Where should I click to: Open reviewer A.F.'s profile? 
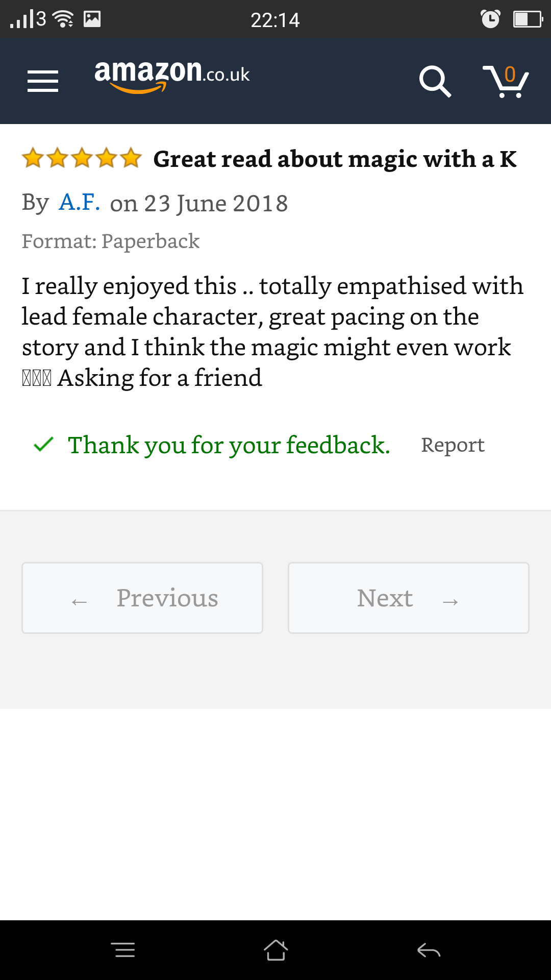[x=80, y=203]
